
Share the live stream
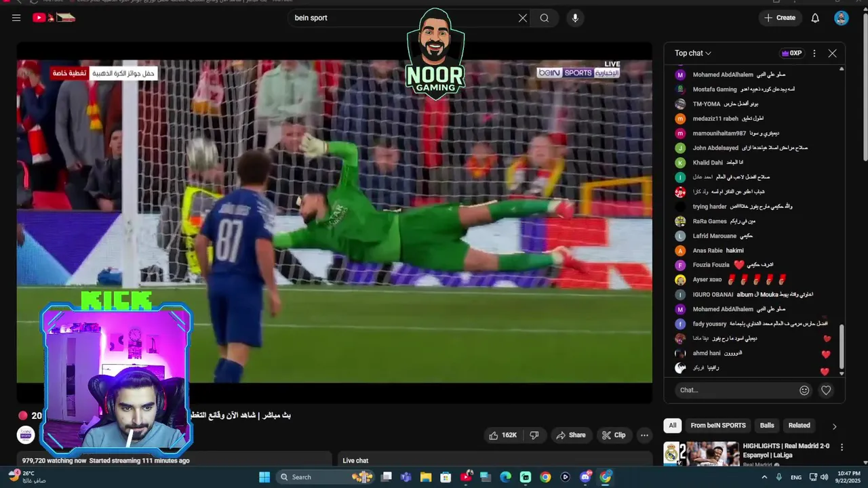tap(570, 435)
